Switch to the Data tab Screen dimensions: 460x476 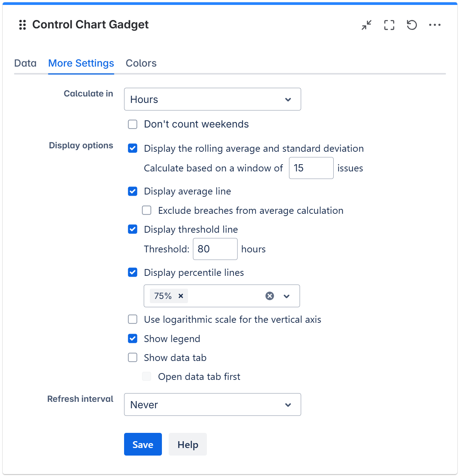click(x=25, y=63)
